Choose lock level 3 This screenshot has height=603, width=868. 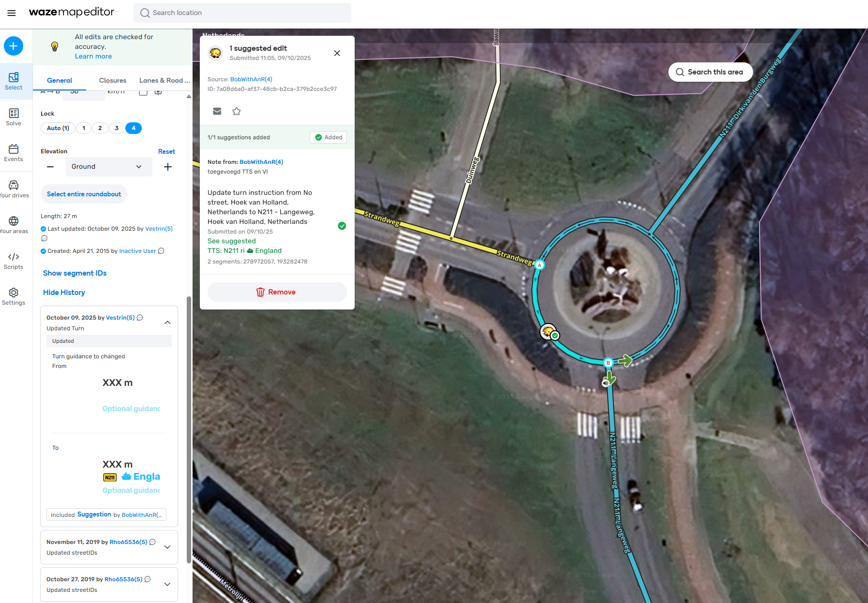[117, 128]
